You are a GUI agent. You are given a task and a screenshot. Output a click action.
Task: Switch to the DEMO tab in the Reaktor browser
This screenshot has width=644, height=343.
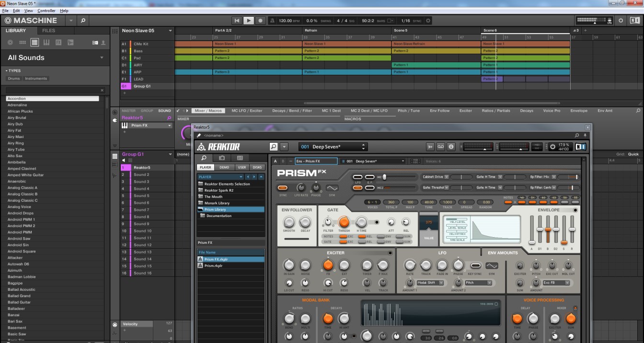[224, 167]
